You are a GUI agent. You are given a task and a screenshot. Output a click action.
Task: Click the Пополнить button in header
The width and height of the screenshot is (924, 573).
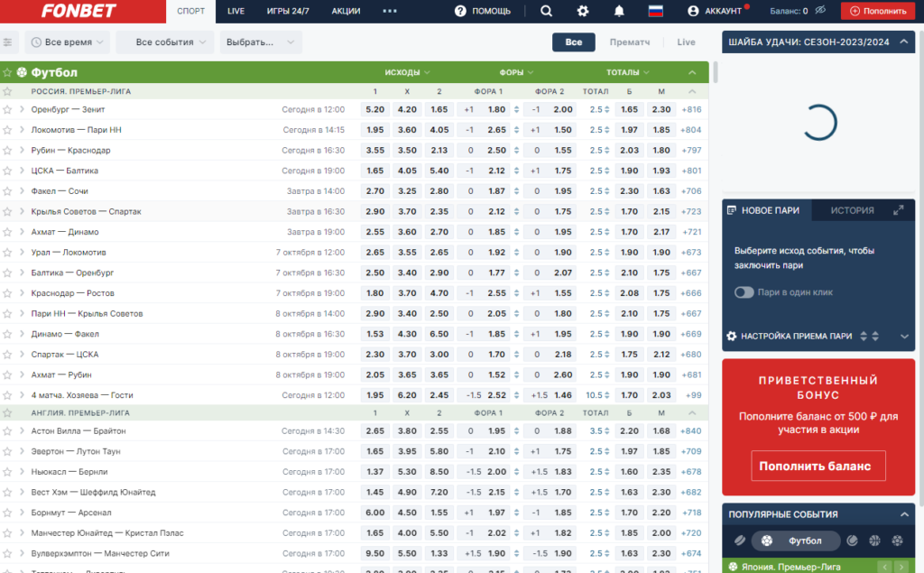(x=877, y=11)
